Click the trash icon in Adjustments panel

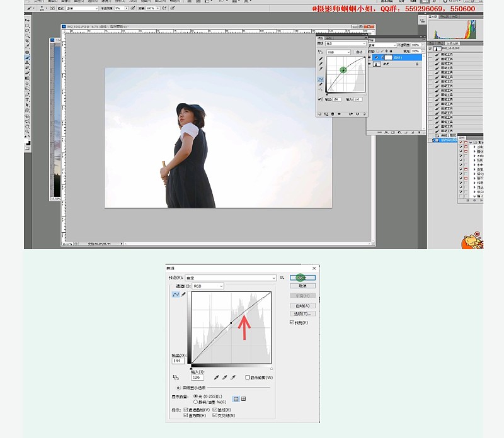(x=364, y=114)
